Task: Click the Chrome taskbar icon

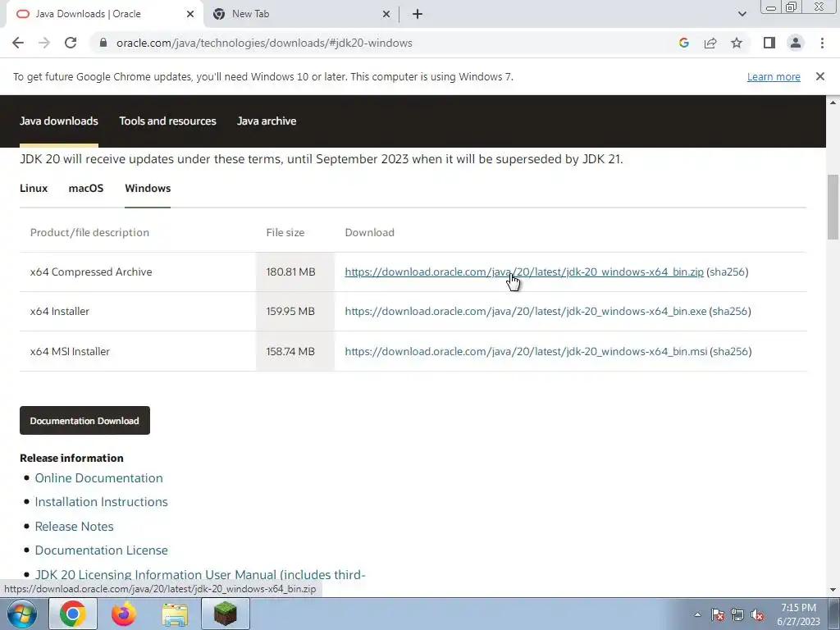Action: click(x=73, y=614)
